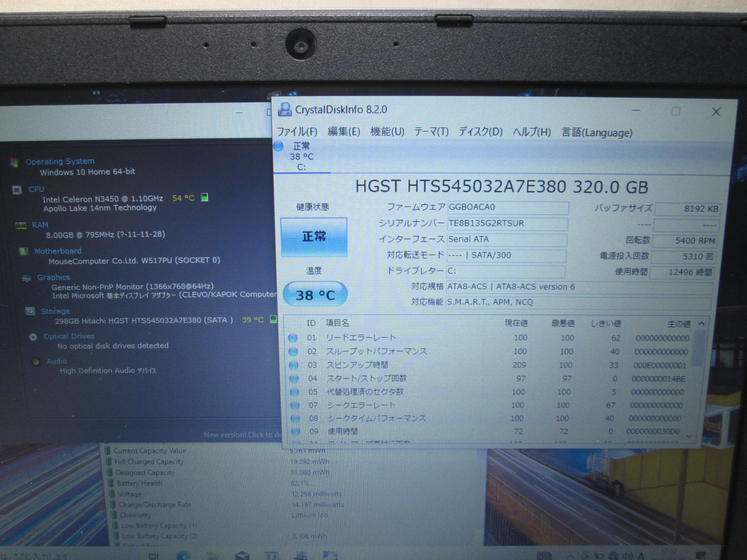This screenshot has width=747, height=560.
Task: Click the status orb for attribute 01
Action: click(x=293, y=338)
